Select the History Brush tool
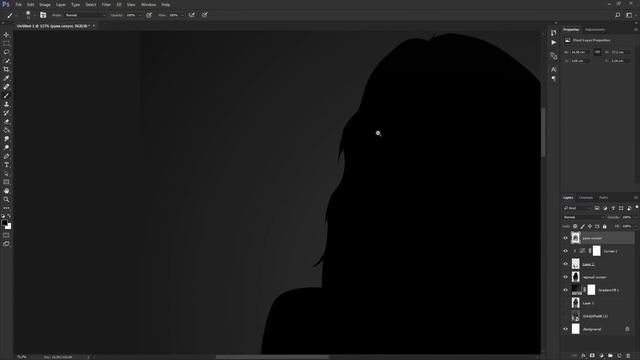Image resolution: width=640 pixels, height=360 pixels. click(x=6, y=113)
